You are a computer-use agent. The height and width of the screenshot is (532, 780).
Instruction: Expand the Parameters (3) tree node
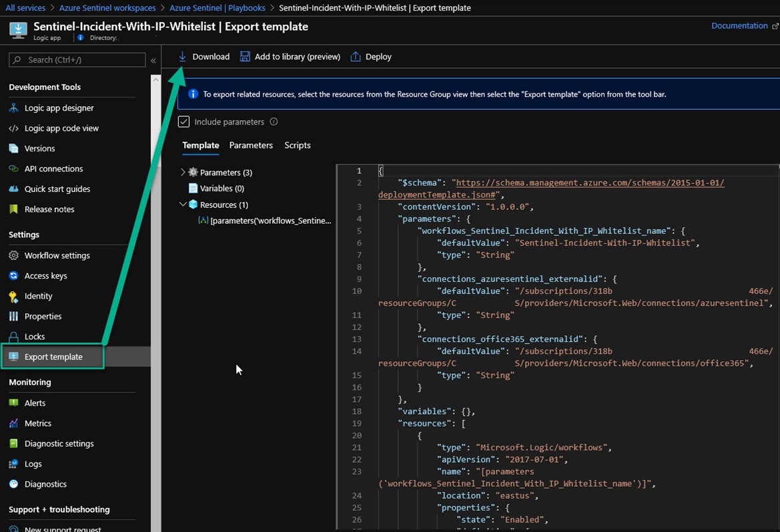pos(183,172)
